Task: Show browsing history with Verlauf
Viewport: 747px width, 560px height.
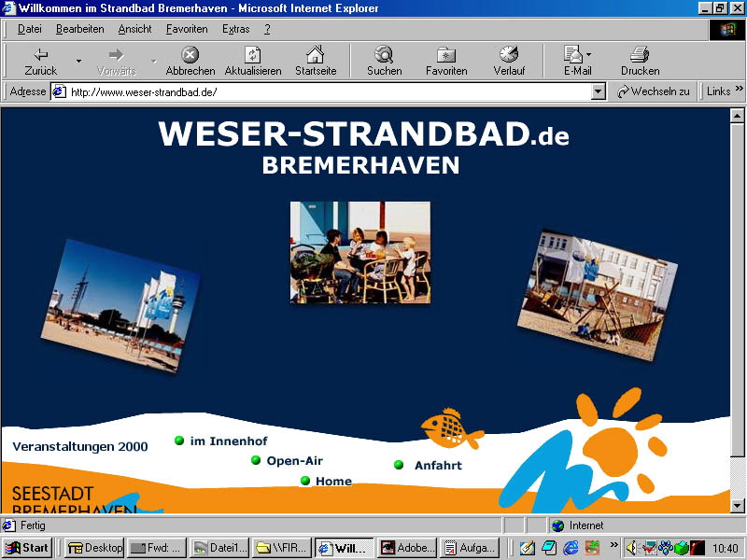Action: (x=509, y=62)
